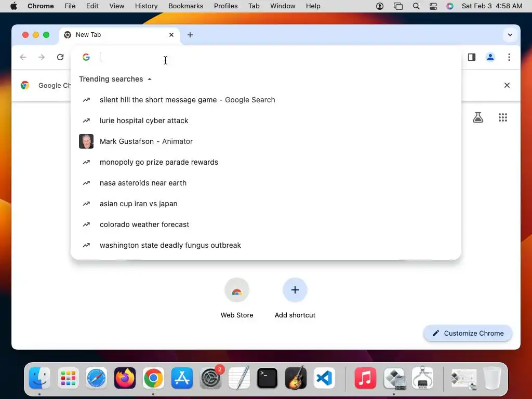The image size is (532, 399).
Task: Open the View menu
Action: 116,6
